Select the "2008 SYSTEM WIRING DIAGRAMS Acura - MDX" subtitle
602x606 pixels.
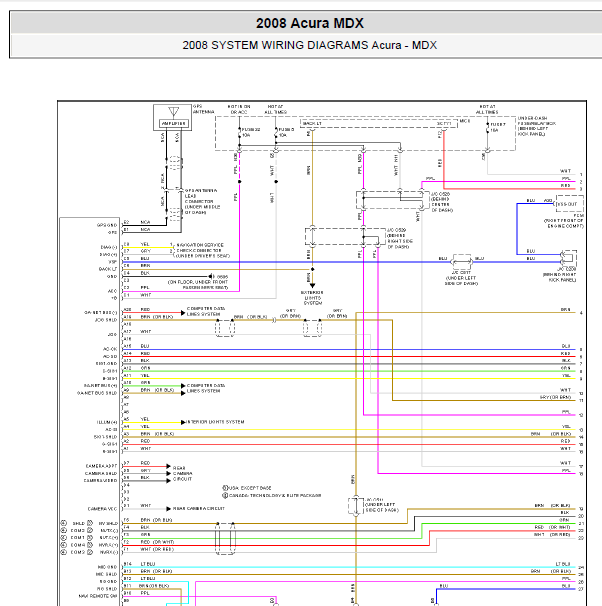[310, 45]
